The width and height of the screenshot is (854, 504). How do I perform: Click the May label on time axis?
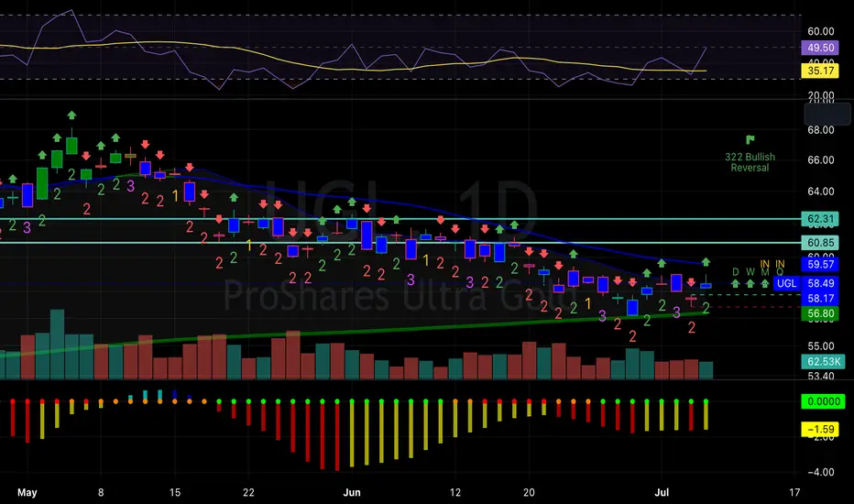coord(27,493)
